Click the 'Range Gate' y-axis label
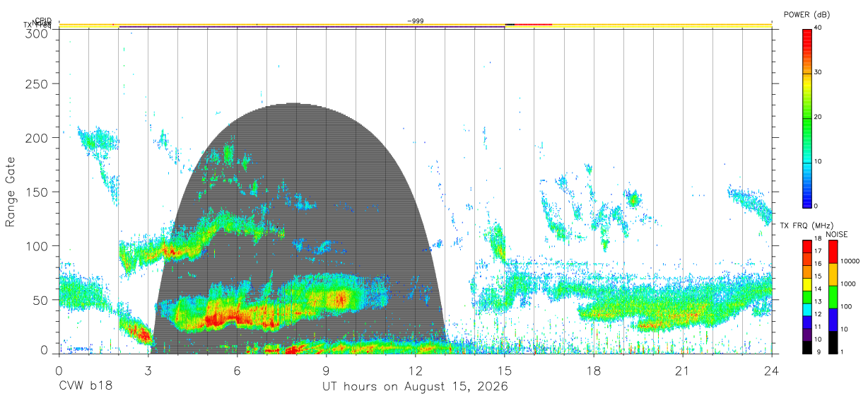Image resolution: width=868 pixels, height=401 pixels. pos(11,193)
